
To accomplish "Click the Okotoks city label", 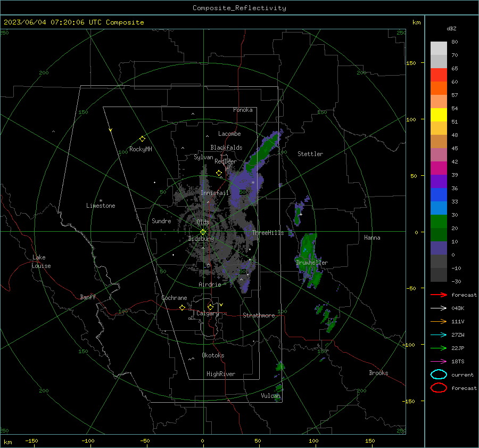I will pyautogui.click(x=213, y=355).
